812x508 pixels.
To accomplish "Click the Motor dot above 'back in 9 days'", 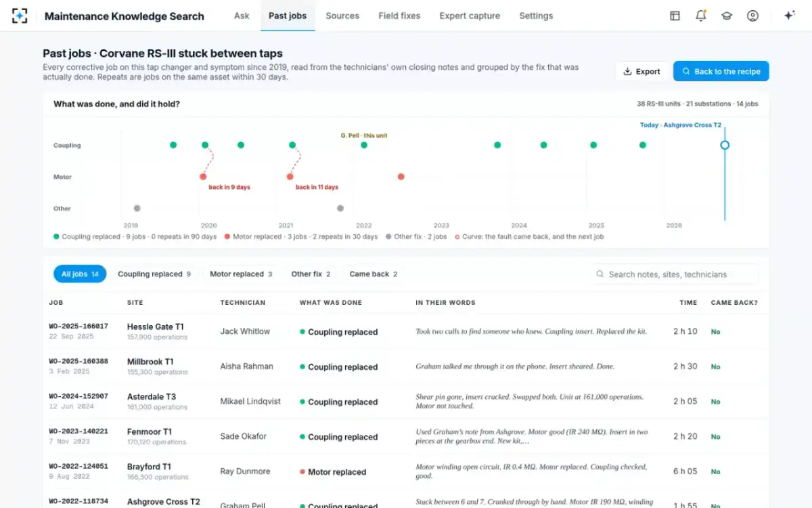I will coord(203,177).
